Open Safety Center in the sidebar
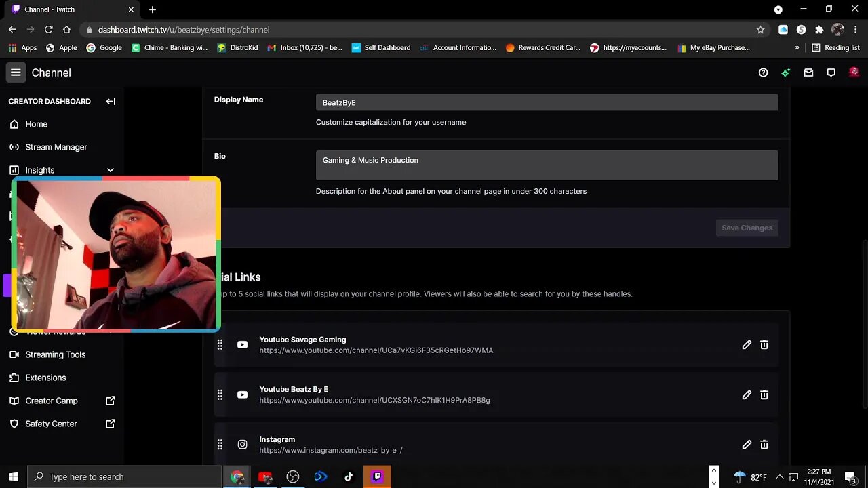The image size is (868, 488). click(52, 424)
